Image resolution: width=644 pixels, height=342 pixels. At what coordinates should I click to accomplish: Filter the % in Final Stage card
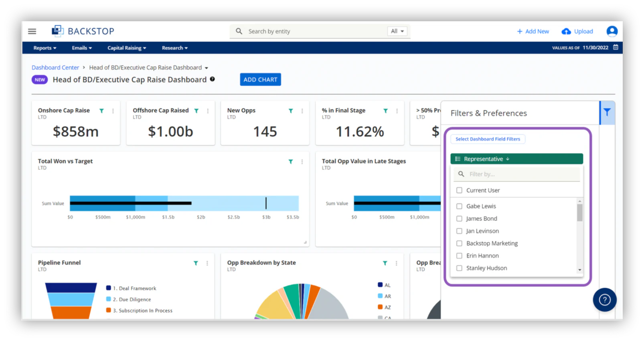tap(385, 111)
